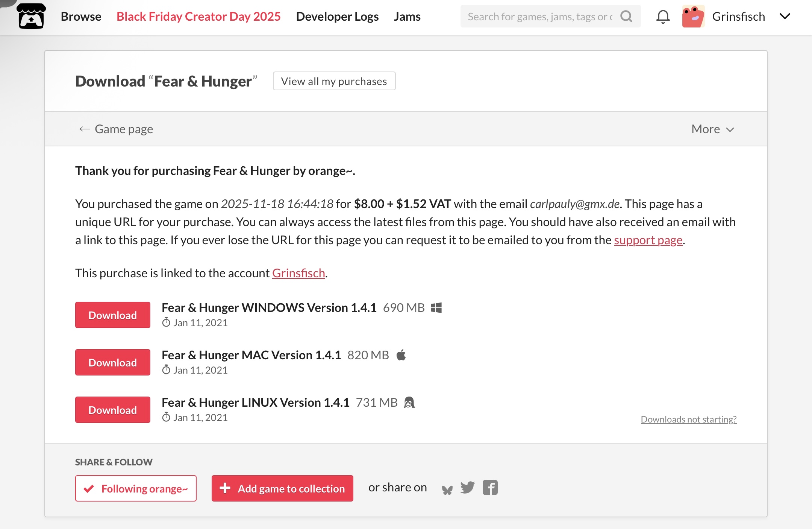The height and width of the screenshot is (529, 812).
Task: Focus the games search field
Action: (540, 17)
